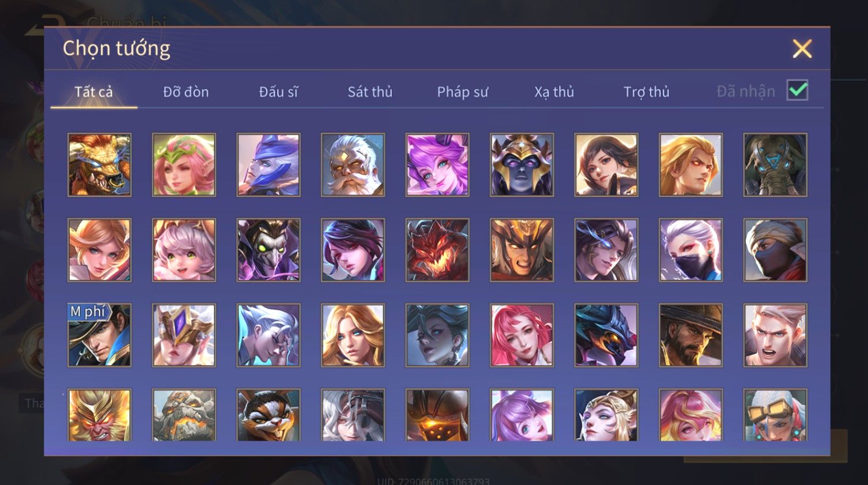Show the Xạ thủ hero list
This screenshot has width=868, height=485.
tap(554, 92)
